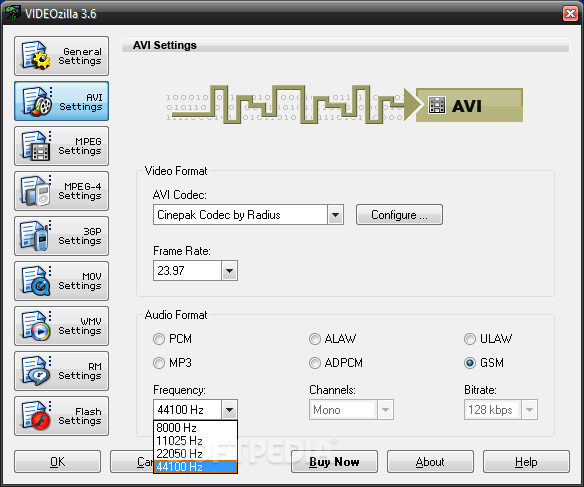The width and height of the screenshot is (584, 487).
Task: Open Flash Settings icon page
Action: pyautogui.click(x=61, y=416)
